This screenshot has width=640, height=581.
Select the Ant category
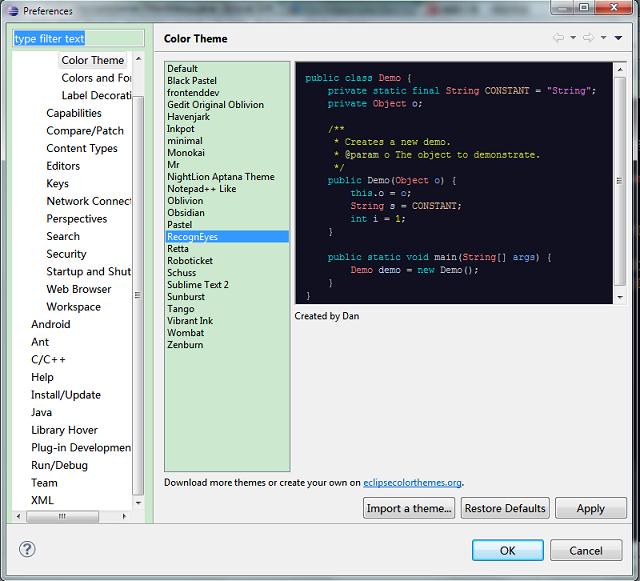(40, 342)
